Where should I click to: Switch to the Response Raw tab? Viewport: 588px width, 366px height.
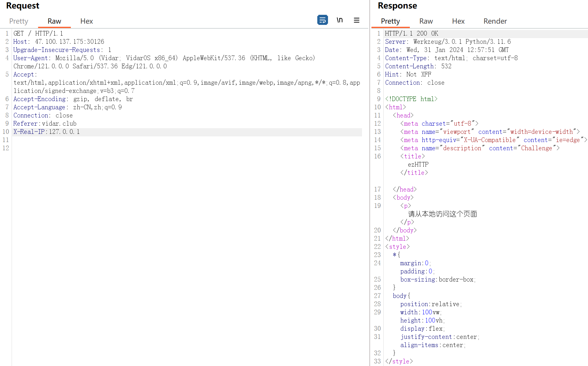(426, 21)
